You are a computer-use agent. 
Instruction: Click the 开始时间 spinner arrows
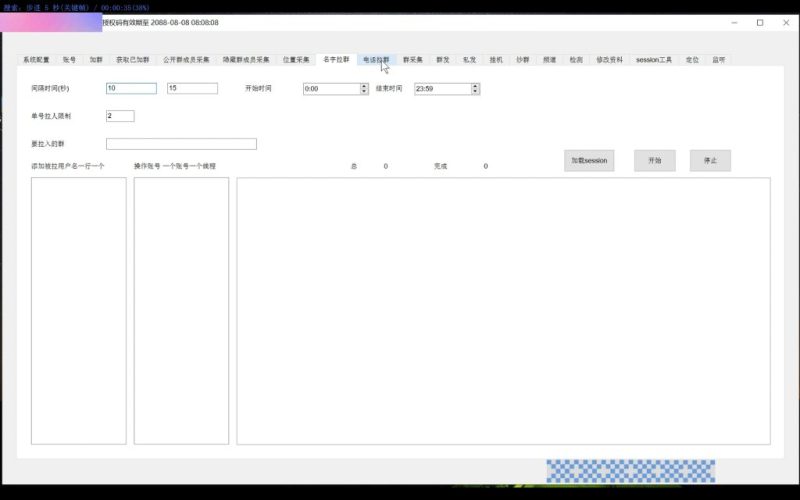click(x=364, y=88)
